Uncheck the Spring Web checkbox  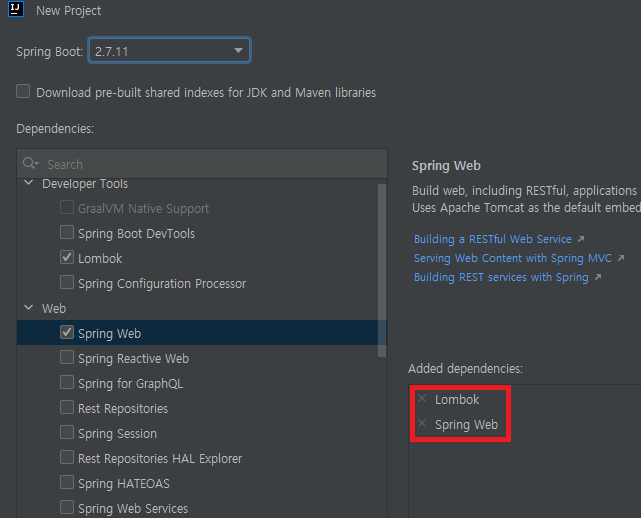pyautogui.click(x=67, y=332)
